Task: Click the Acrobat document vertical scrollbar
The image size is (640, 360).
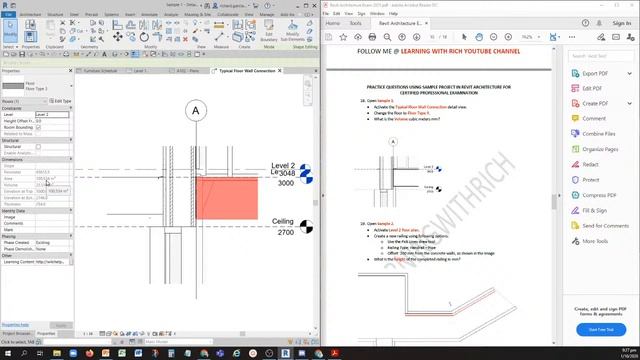Action: coord(554,202)
